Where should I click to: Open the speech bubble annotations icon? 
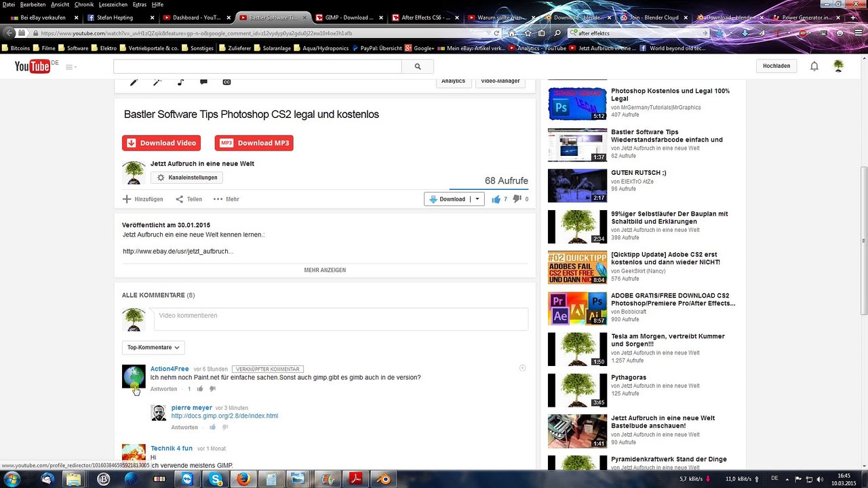(x=203, y=82)
